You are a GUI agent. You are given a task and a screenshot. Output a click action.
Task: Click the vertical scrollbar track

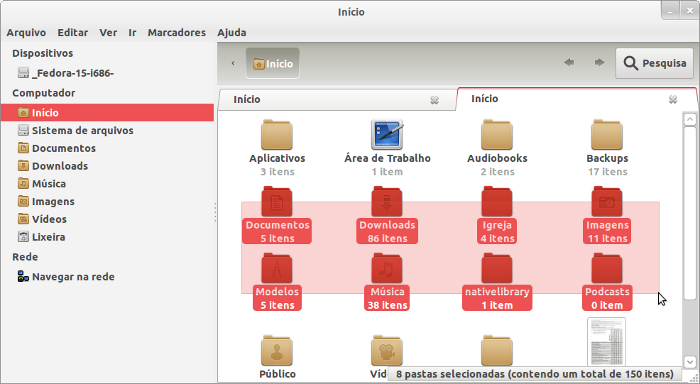(x=690, y=328)
